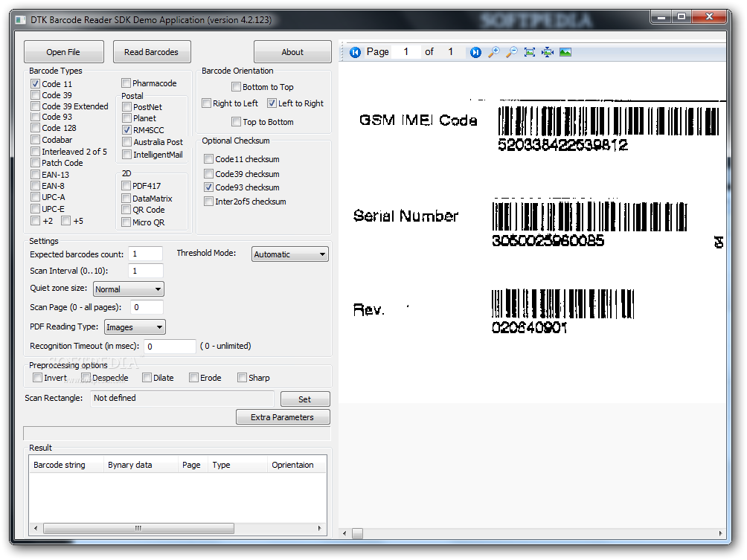This screenshot has height=560, width=747.
Task: Show the image at actual size
Action: point(566,52)
